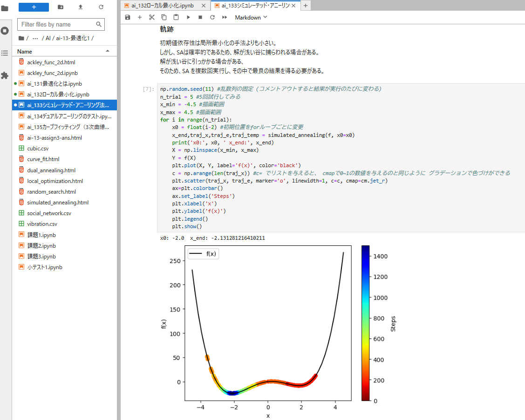Open ai_134デュアルアニーリングのテスト notebook
Viewport: 525px width, 420px height.
point(65,116)
